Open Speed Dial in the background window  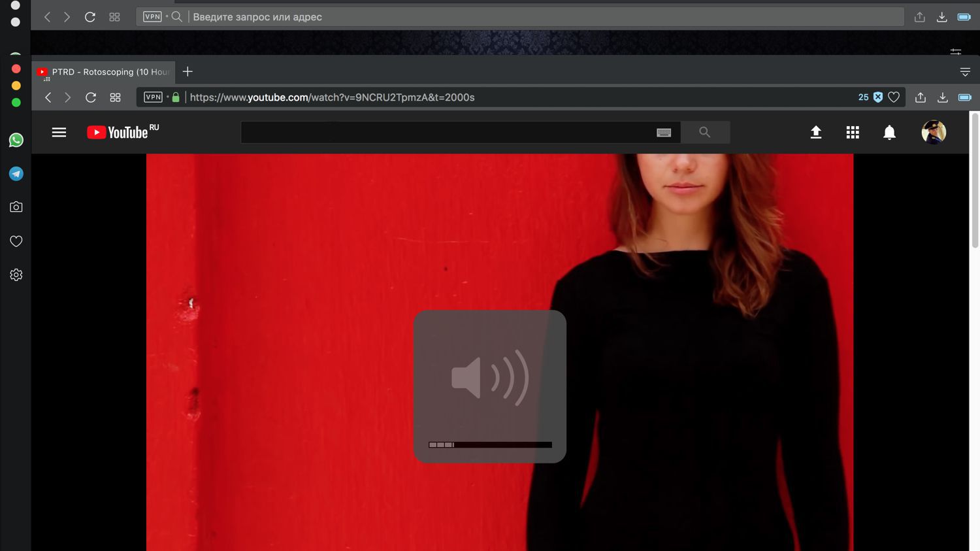tap(114, 17)
